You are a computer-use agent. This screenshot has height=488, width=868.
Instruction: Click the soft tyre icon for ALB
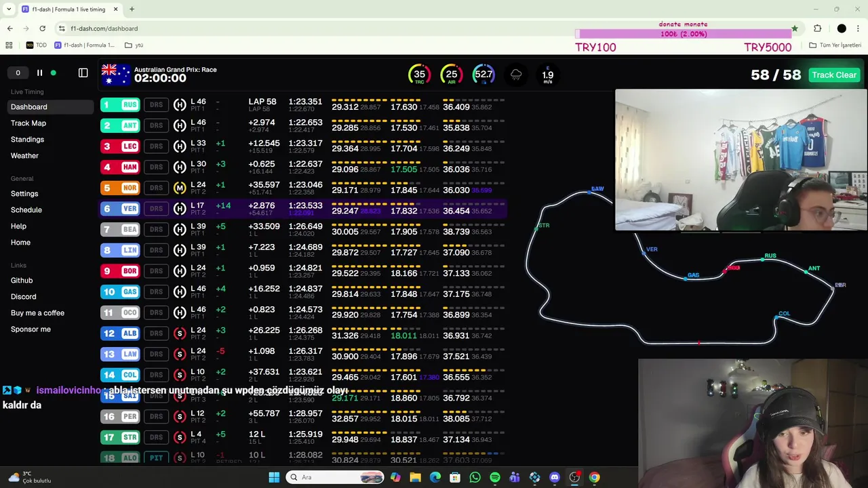[180, 333]
